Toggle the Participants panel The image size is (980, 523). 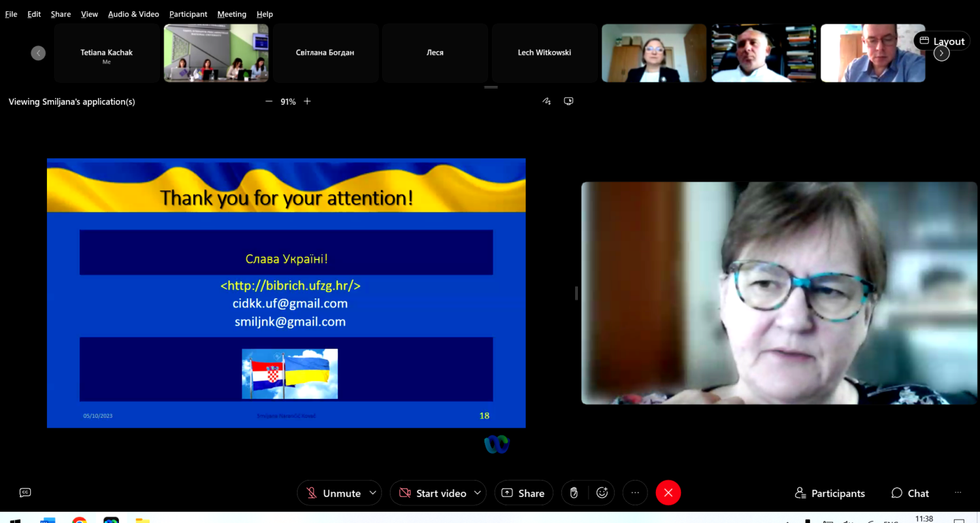pos(830,493)
